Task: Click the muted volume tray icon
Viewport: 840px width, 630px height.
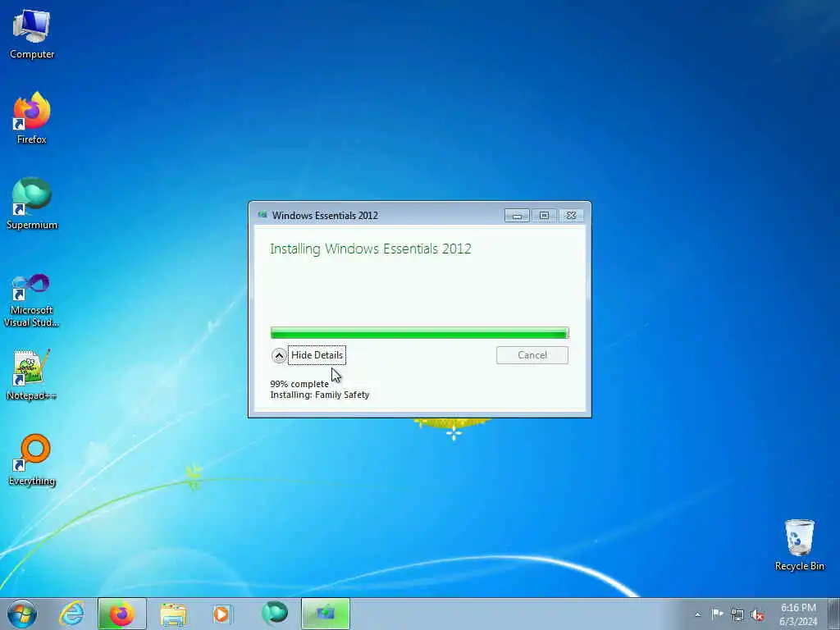Action: click(757, 615)
